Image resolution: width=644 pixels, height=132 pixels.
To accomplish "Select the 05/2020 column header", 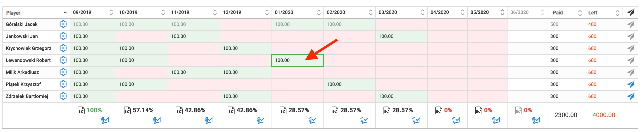I will [x=479, y=12].
